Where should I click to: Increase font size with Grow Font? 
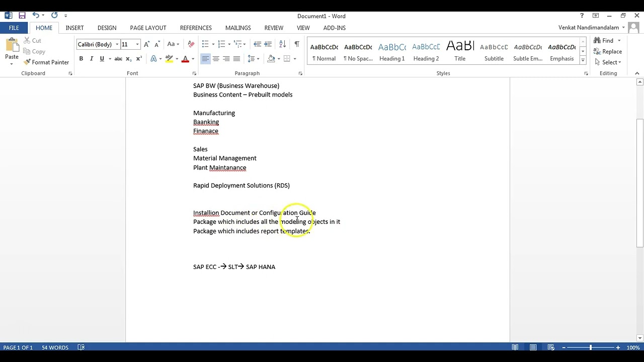coord(147,44)
